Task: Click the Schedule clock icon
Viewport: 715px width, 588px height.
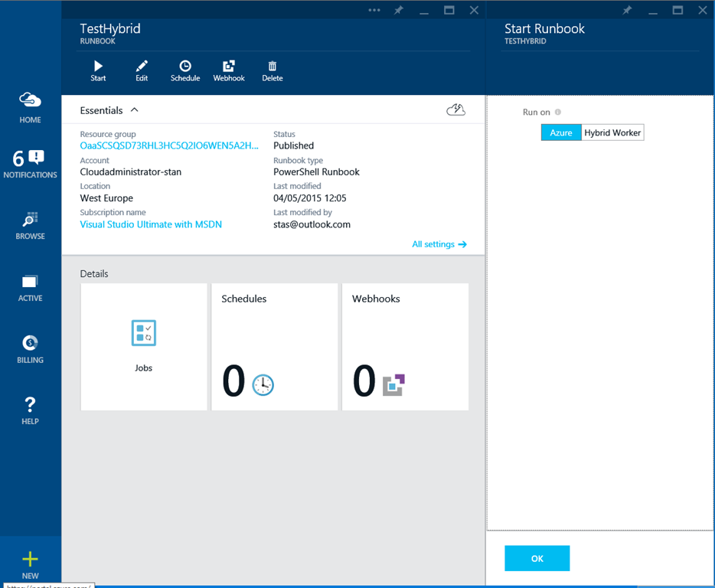Action: coord(185,67)
